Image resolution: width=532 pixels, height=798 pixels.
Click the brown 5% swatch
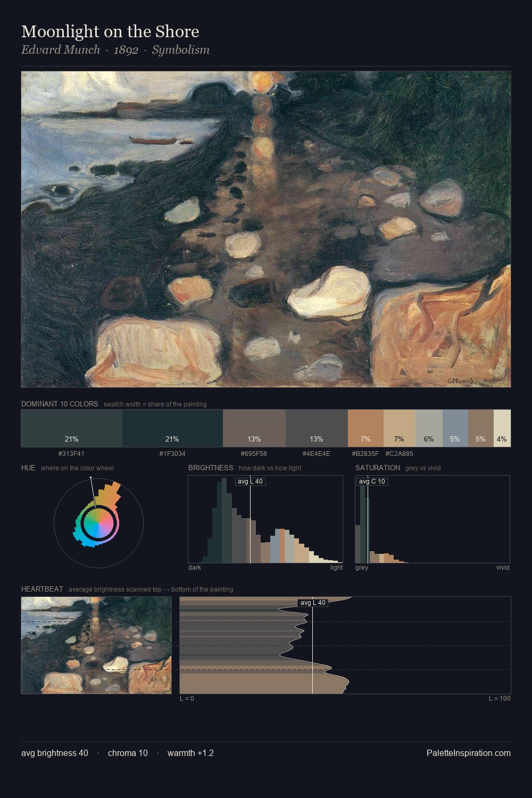pos(481,428)
